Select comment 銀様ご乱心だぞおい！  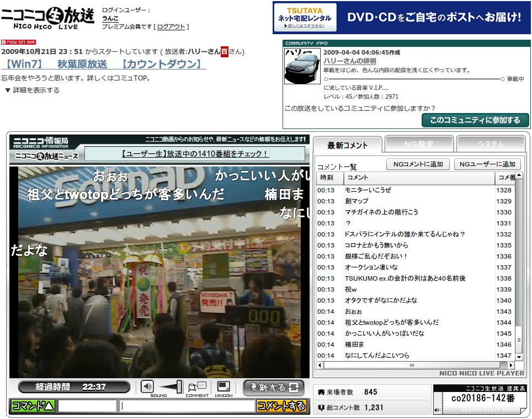point(416,256)
